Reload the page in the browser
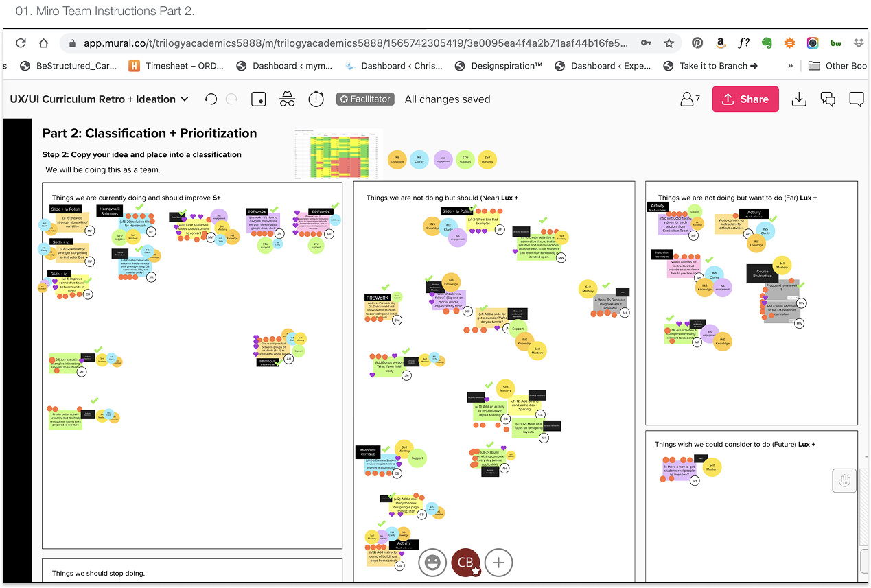This screenshot has height=588, width=871. (21, 43)
